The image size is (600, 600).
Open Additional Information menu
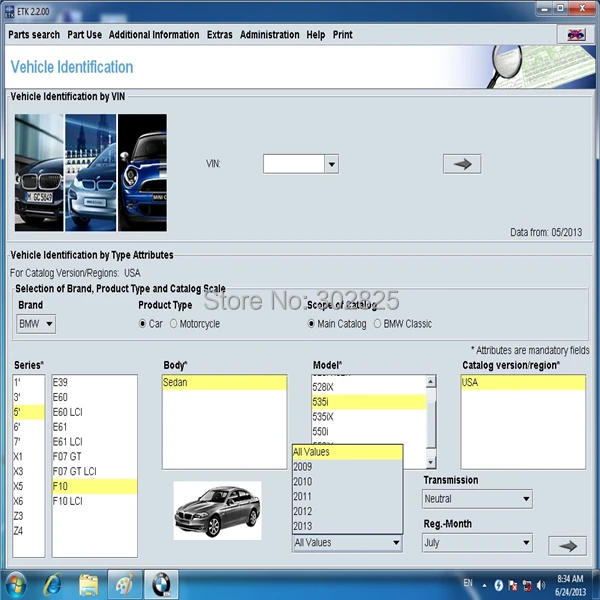pyautogui.click(x=154, y=35)
